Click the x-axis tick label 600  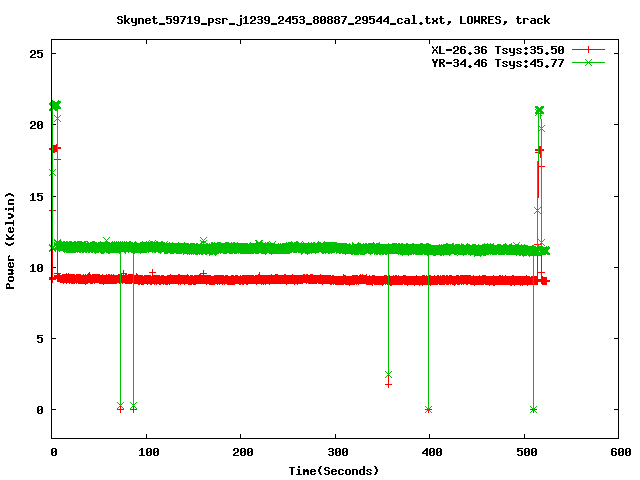pos(620,452)
